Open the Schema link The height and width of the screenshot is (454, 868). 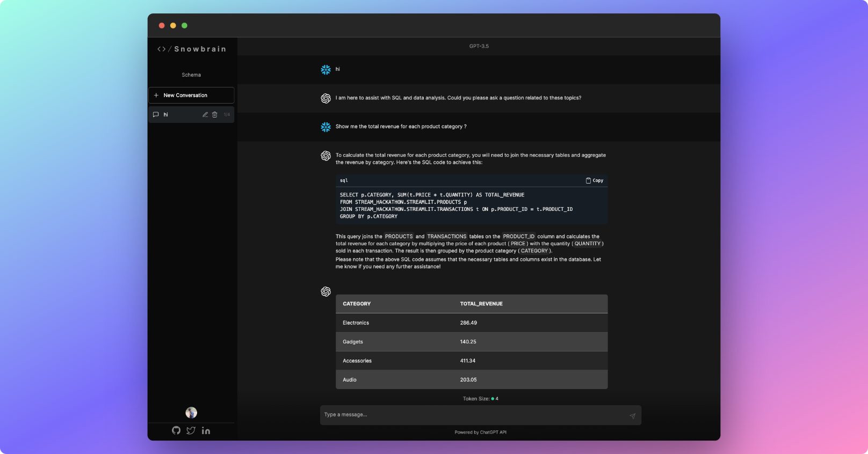coord(191,75)
